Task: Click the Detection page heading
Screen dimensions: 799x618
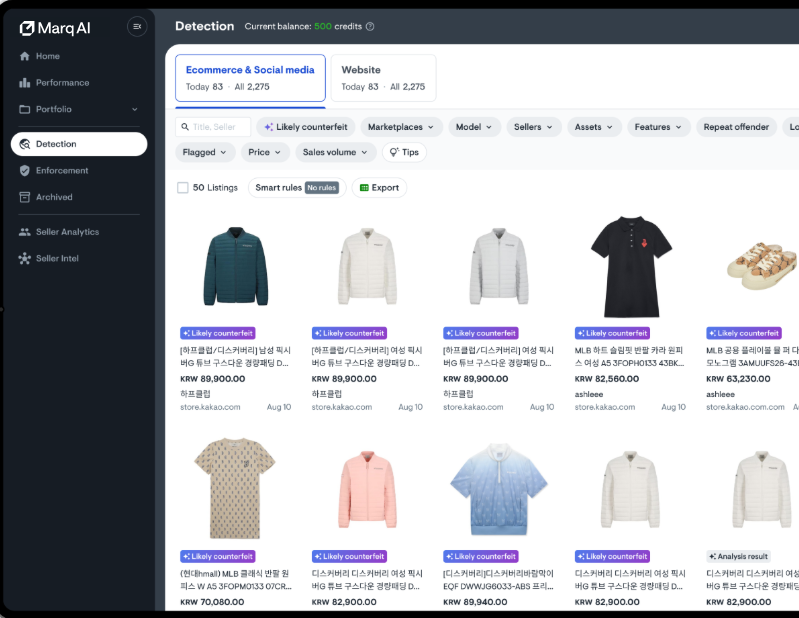Action: pos(204,26)
